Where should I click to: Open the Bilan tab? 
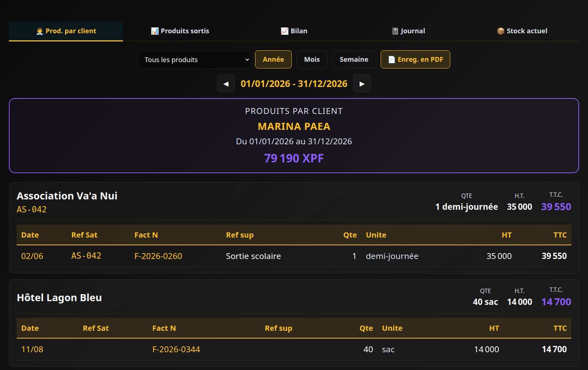294,31
